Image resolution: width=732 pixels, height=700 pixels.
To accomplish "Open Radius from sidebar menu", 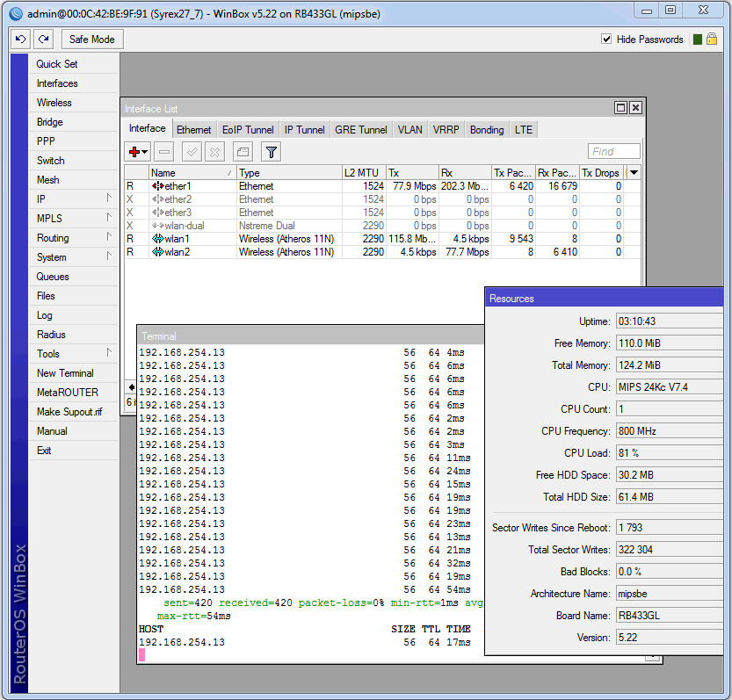I will tap(73, 335).
